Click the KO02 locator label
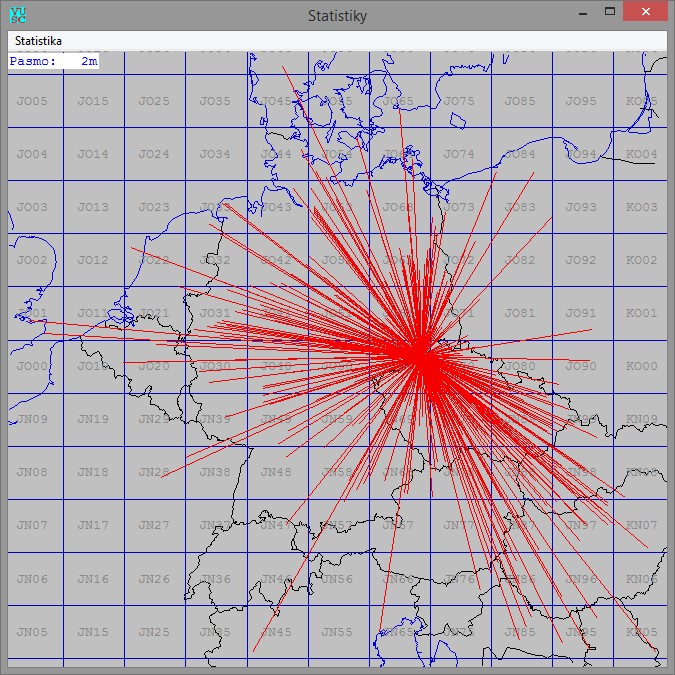675x675 pixels. tap(642, 260)
